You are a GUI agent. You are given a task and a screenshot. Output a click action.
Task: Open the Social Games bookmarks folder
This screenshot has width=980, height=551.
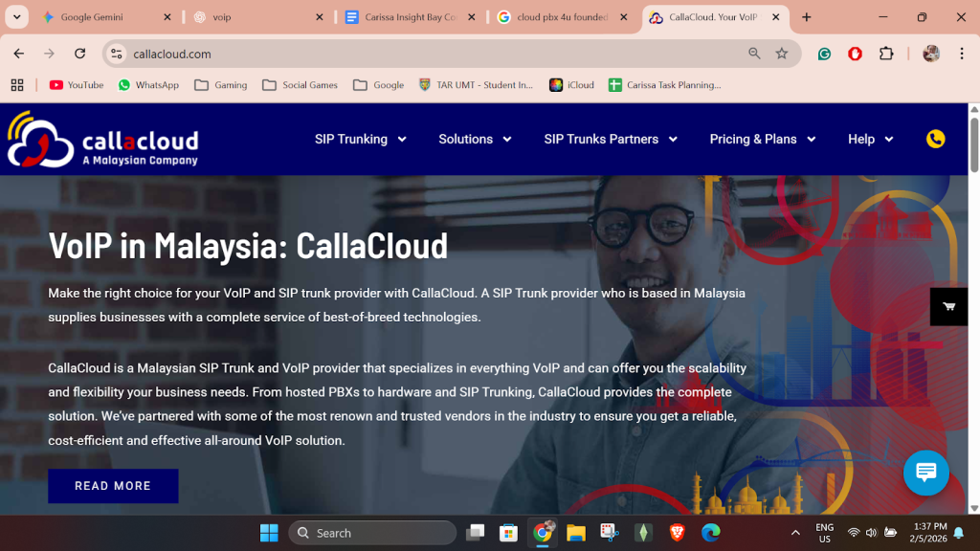click(x=300, y=85)
